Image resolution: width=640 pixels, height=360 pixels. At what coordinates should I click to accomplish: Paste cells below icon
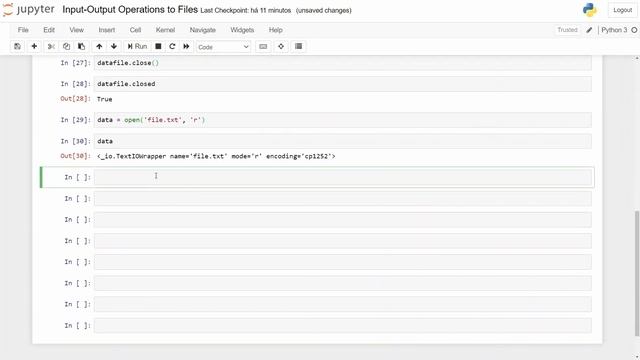(82, 47)
